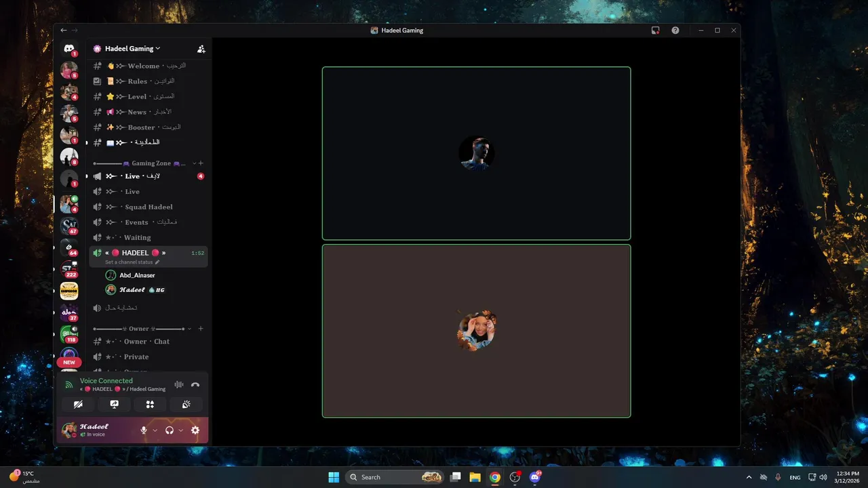Open clock showing 12:34 PM
This screenshot has height=488, width=868.
(x=848, y=477)
